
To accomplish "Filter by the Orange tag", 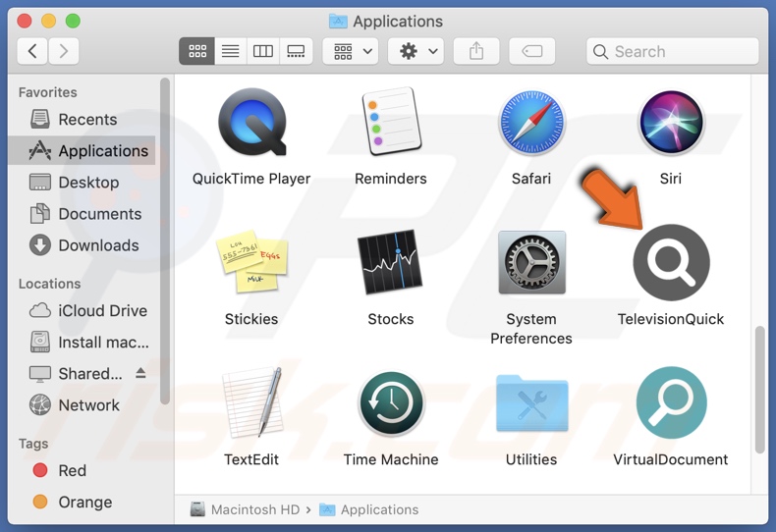I will pyautogui.click(x=82, y=502).
